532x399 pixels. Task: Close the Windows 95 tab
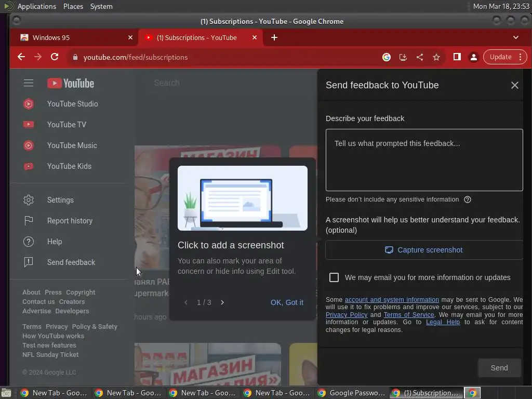coord(130,37)
